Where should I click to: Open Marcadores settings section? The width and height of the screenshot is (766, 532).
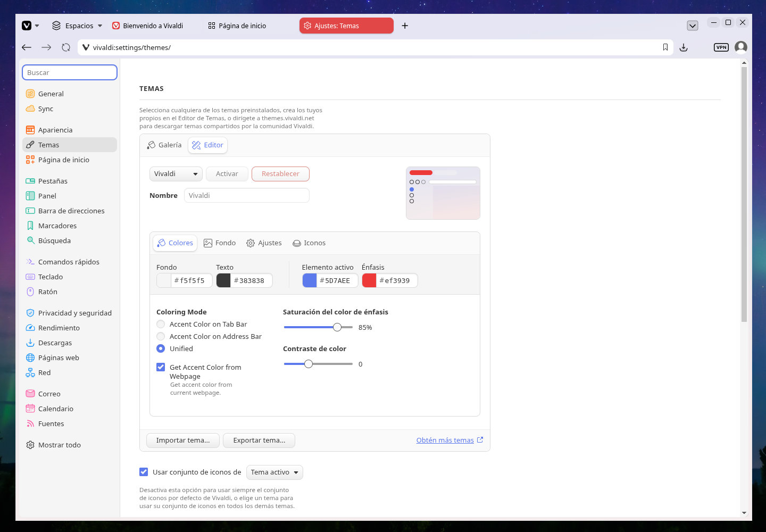(70, 226)
